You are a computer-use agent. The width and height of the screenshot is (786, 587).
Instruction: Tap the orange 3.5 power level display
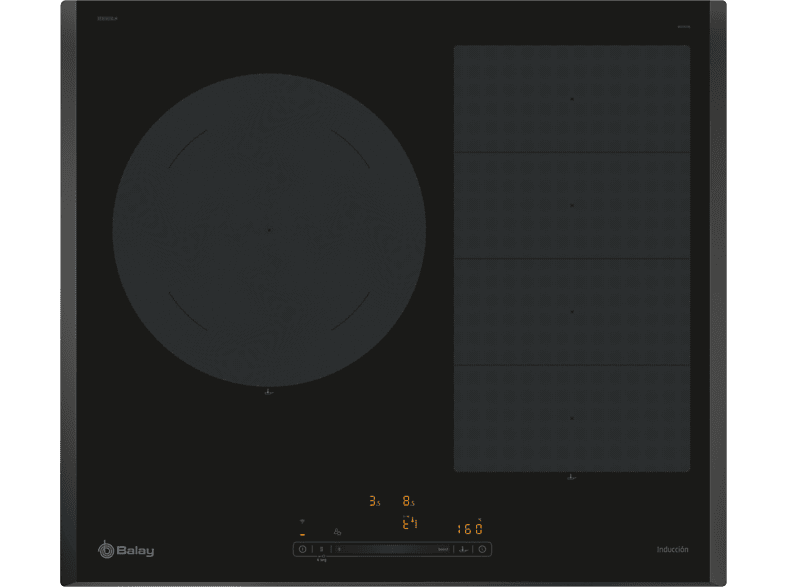374,501
